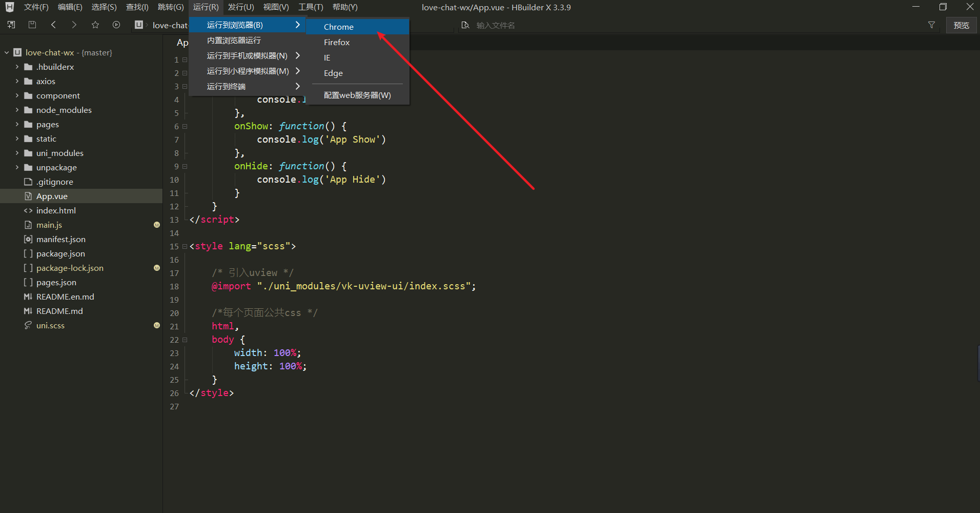Viewport: 980px width, 513px height.
Task: Click the modified badge on package-lock.json
Action: click(157, 268)
